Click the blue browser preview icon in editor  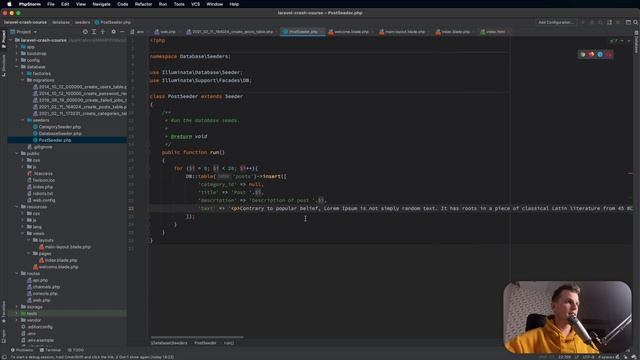point(600,54)
